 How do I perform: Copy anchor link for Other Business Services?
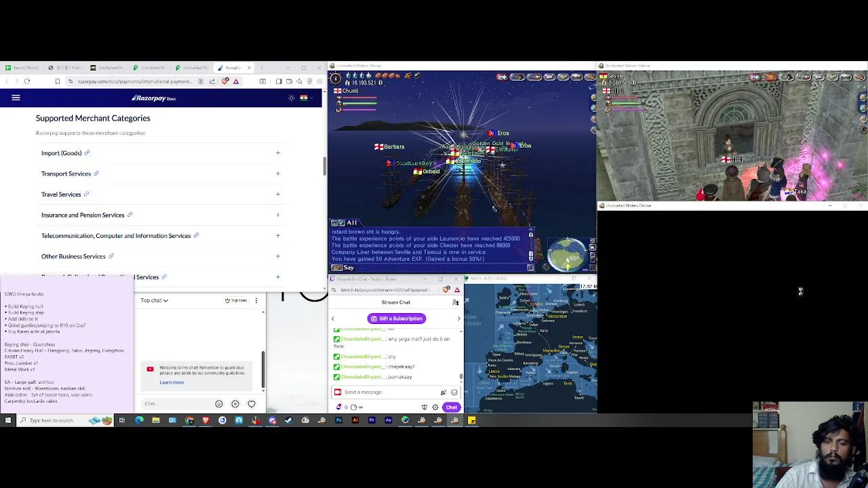[111, 256]
